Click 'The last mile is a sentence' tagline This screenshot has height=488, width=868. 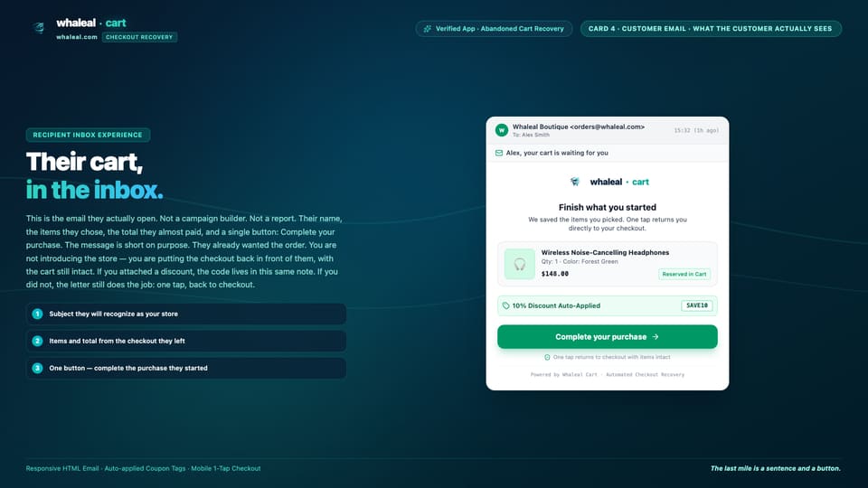coord(776,469)
